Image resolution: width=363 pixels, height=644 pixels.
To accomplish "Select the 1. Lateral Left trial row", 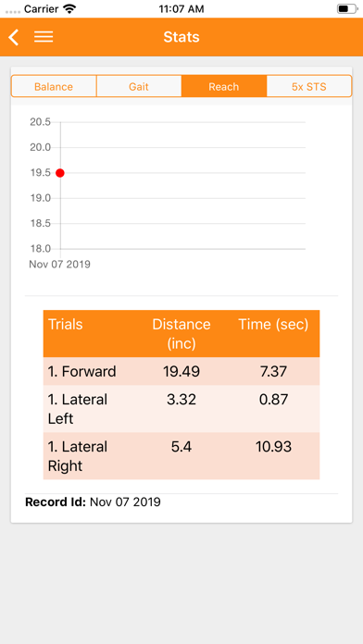I will (181, 409).
